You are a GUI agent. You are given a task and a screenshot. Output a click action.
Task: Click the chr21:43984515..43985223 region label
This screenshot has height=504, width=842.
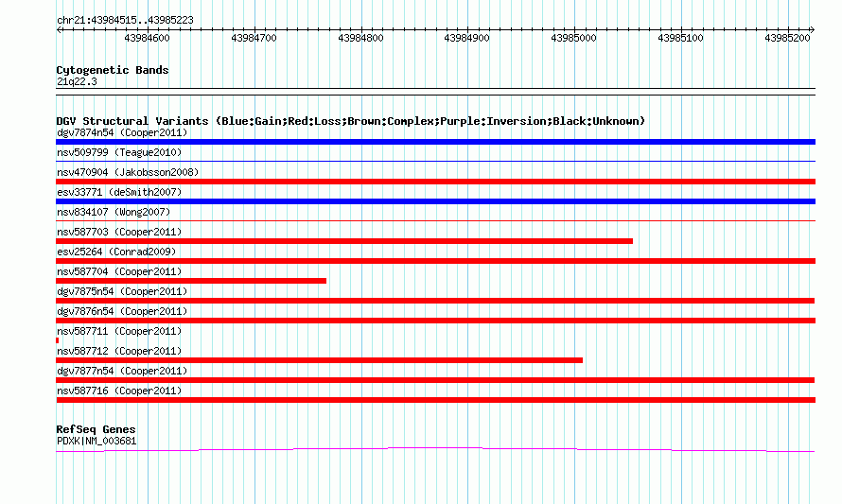coord(125,20)
